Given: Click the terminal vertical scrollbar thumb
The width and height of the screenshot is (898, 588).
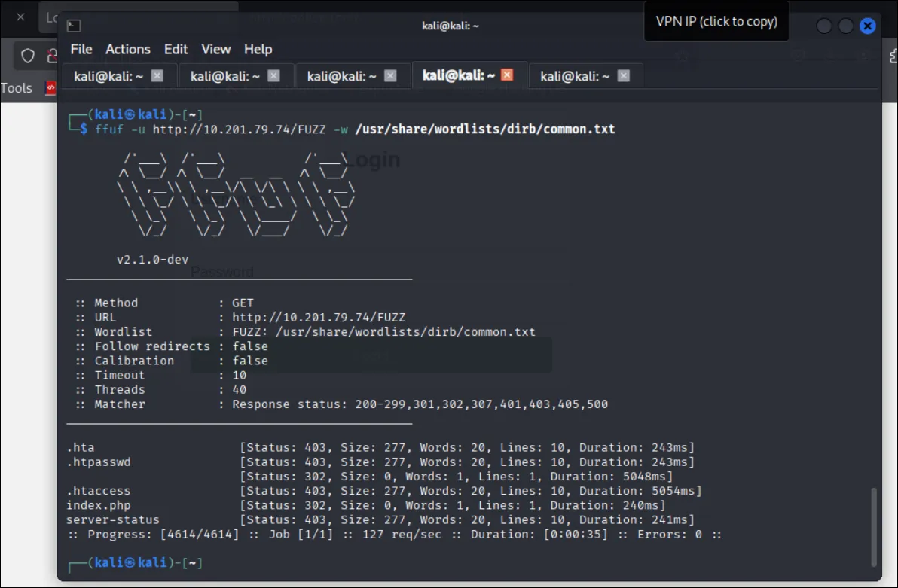Looking at the screenshot, I should (x=873, y=527).
